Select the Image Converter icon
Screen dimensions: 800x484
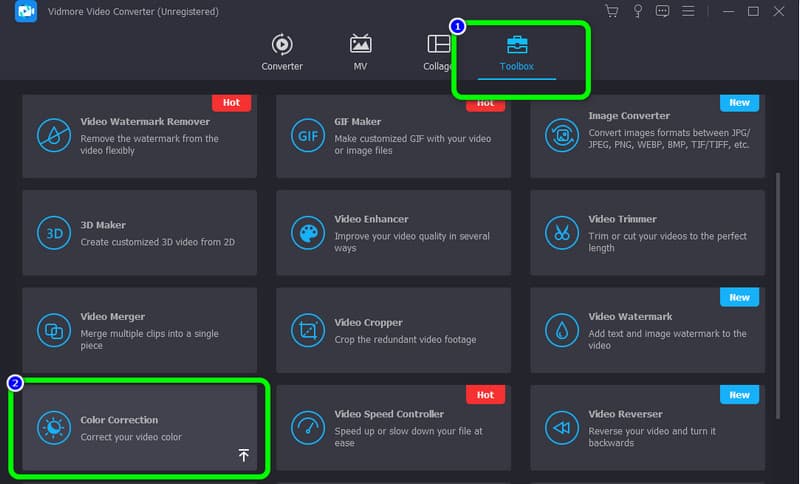(x=560, y=135)
